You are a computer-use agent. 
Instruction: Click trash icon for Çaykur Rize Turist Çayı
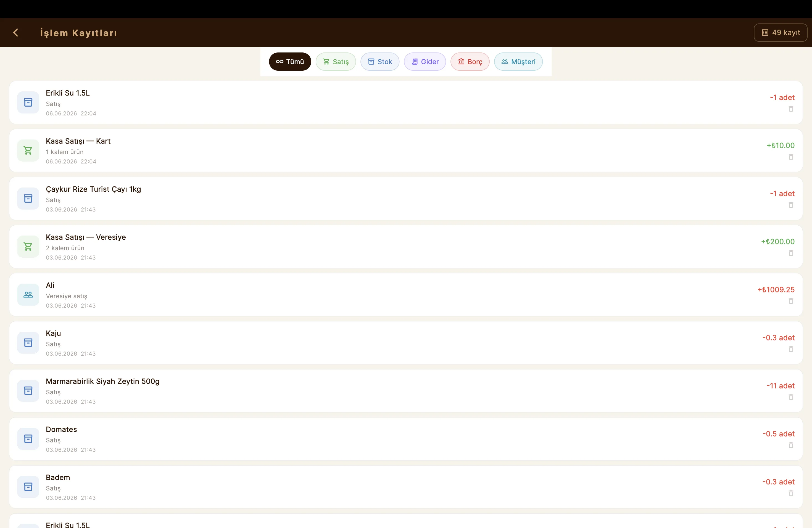[791, 205]
